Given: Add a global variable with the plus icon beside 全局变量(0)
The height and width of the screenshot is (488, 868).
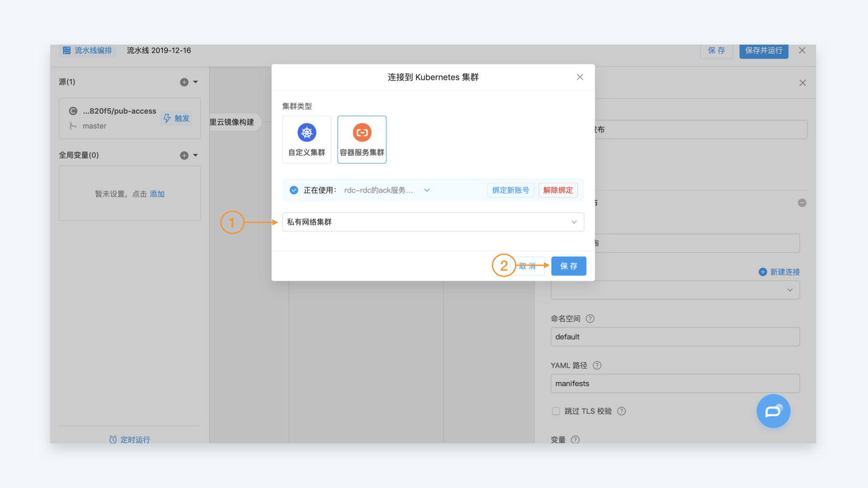Looking at the screenshot, I should point(184,155).
